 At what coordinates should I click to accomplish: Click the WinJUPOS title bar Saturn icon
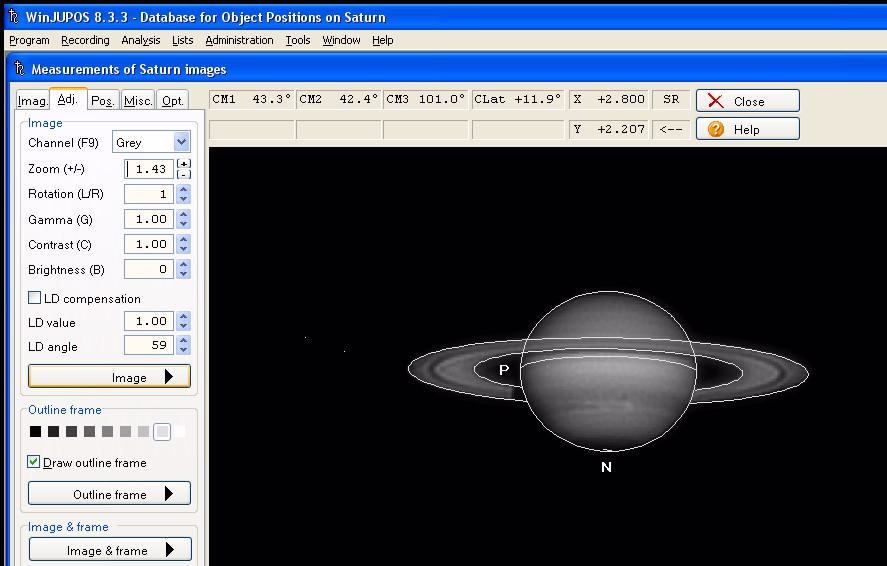12,17
